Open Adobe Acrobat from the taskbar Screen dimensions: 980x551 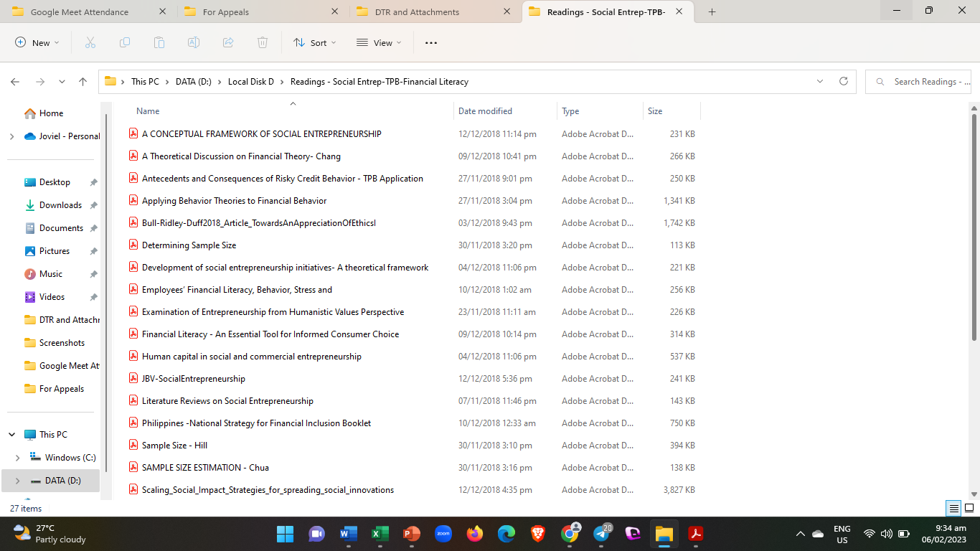695,534
